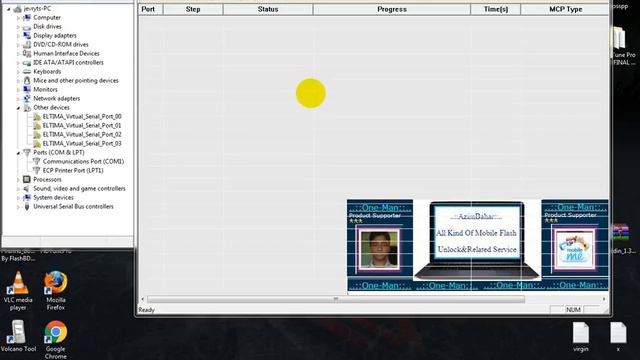640x360 pixels.
Task: Open the Tune Pro FINAL folder icon
Action: pyautogui.click(x=620, y=39)
